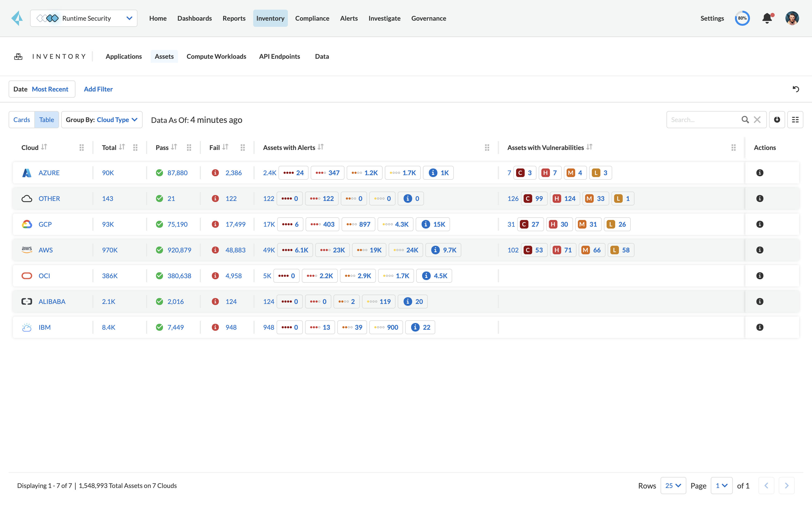The image size is (812, 507).
Task: Click the 80% progress indicator
Action: click(x=742, y=18)
